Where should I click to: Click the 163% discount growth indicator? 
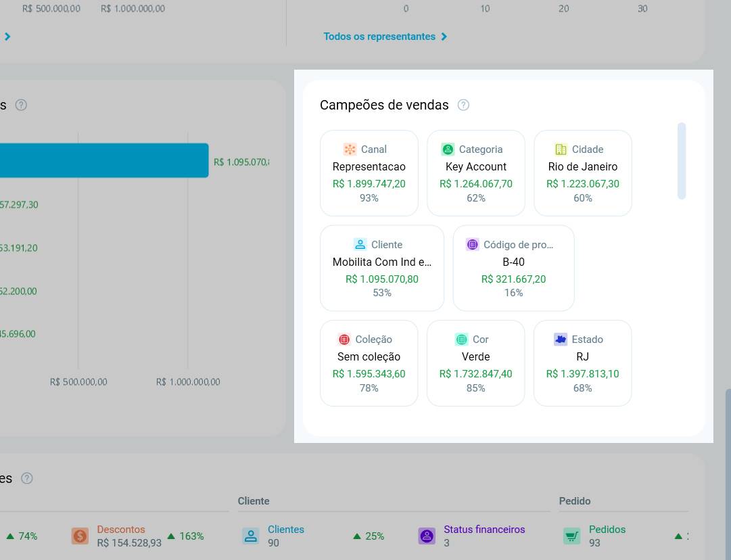click(x=185, y=536)
